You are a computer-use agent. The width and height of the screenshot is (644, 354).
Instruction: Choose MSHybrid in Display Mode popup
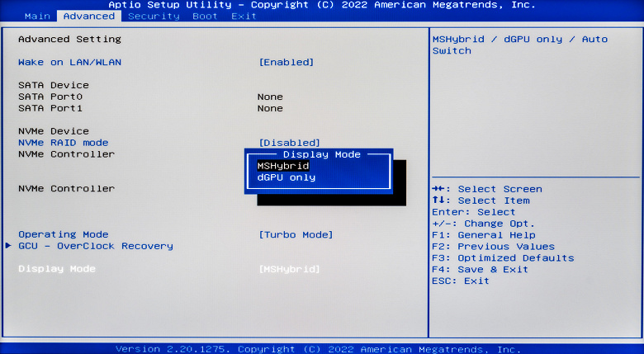click(283, 166)
